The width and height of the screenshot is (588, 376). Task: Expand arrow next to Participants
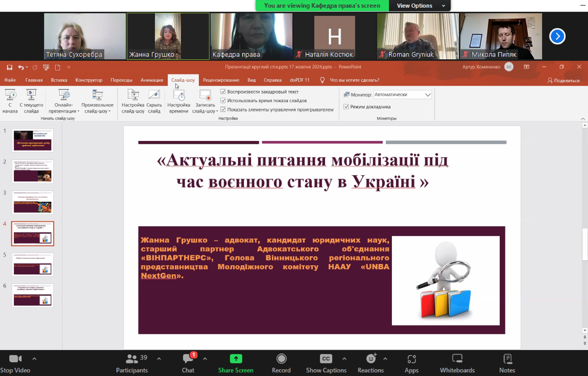[x=159, y=359]
